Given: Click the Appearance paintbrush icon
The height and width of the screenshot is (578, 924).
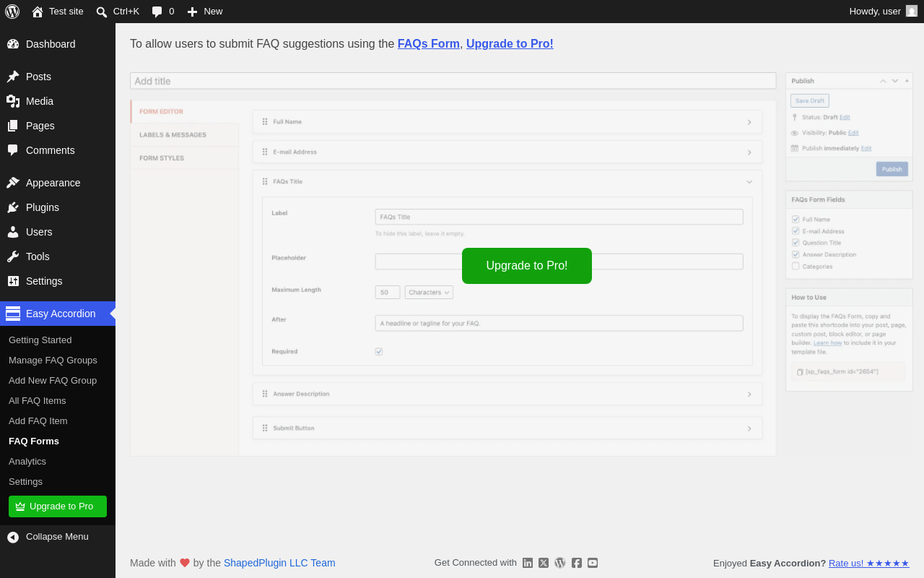Looking at the screenshot, I should click(x=13, y=183).
